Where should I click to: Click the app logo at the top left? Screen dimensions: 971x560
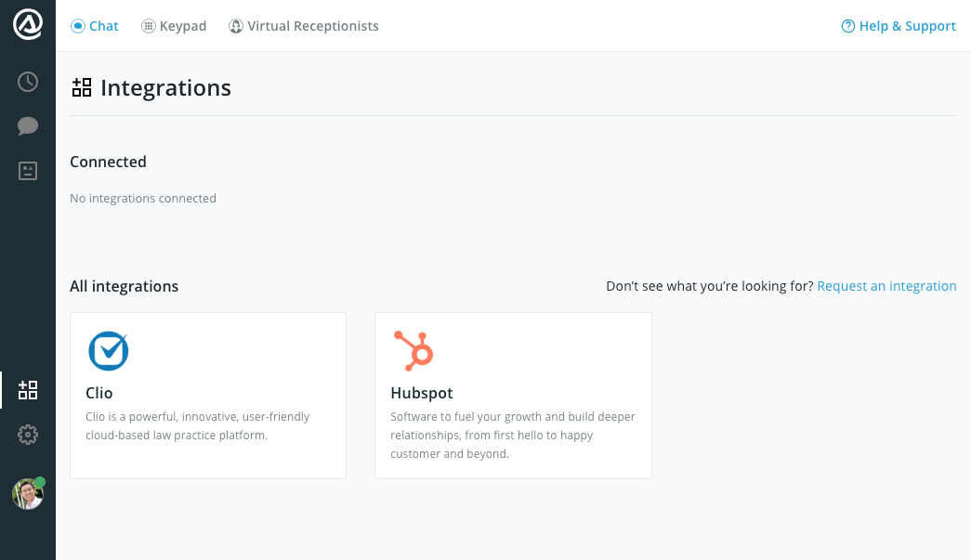pyautogui.click(x=28, y=25)
